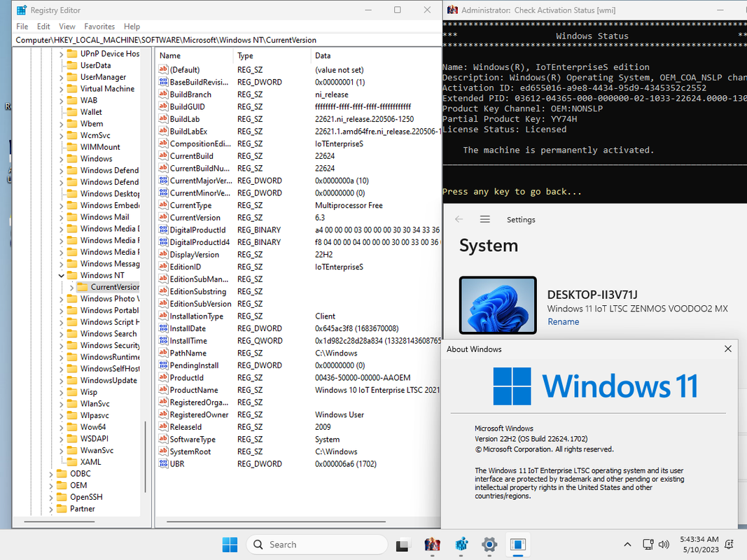This screenshot has width=747, height=560.
Task: Select the UserData folder icon
Action: click(72, 65)
